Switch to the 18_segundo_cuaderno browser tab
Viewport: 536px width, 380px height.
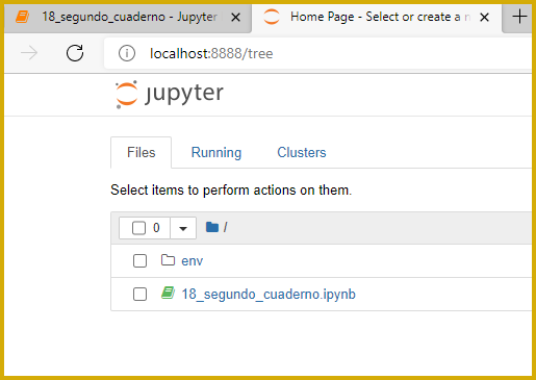129,17
